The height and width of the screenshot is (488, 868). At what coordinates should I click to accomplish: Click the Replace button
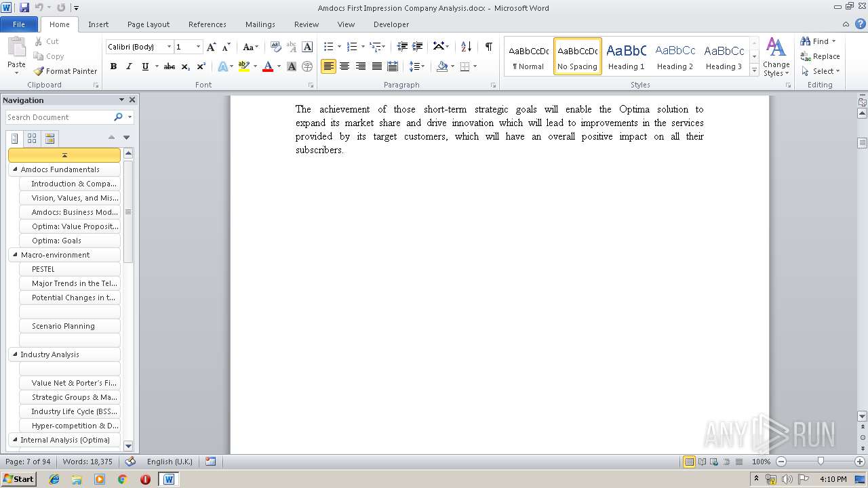tap(820, 56)
